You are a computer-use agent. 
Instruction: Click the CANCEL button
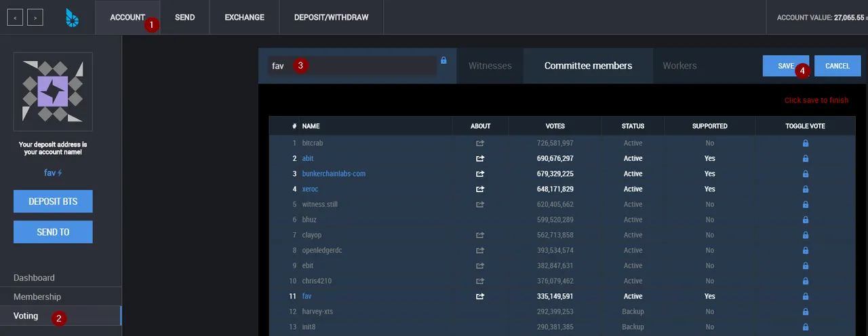point(837,66)
